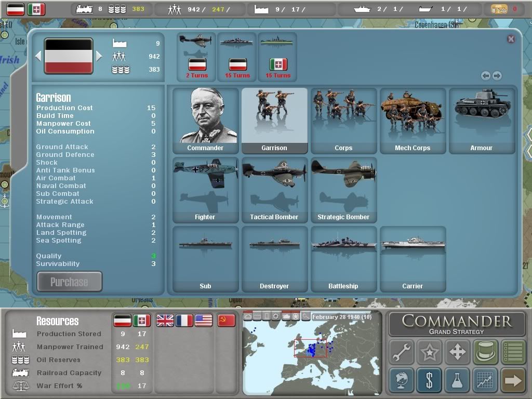Select the France flag in Resources

point(184,320)
